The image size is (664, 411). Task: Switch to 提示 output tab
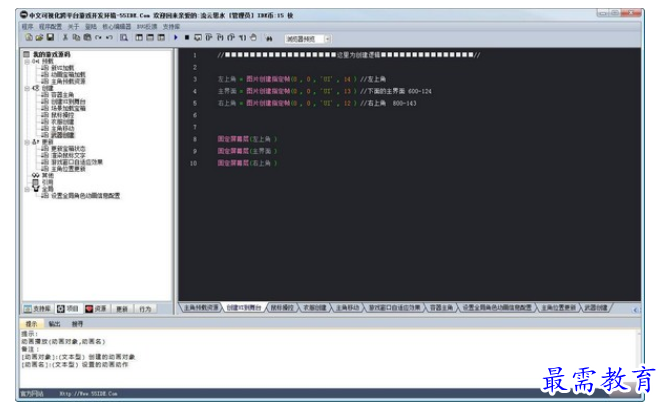click(x=31, y=324)
